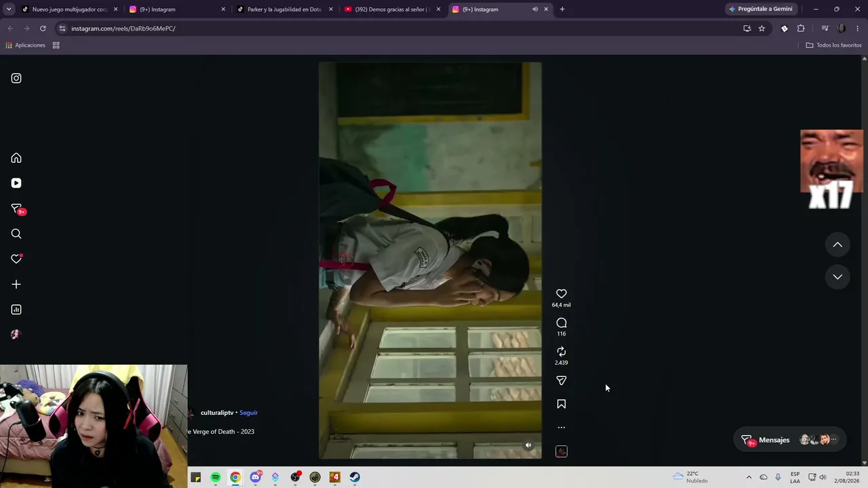The width and height of the screenshot is (868, 488).
Task: Go to the next reel
Action: point(837,277)
